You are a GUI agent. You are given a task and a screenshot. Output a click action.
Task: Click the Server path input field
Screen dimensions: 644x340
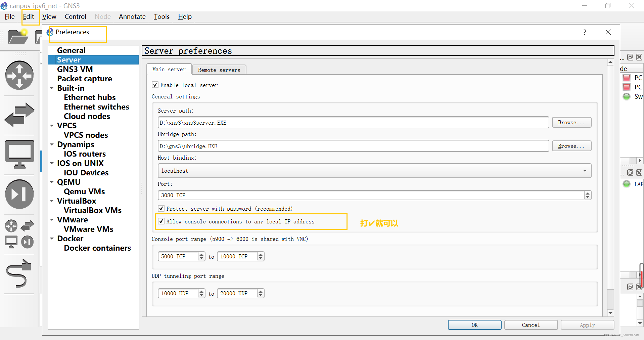[353, 123]
